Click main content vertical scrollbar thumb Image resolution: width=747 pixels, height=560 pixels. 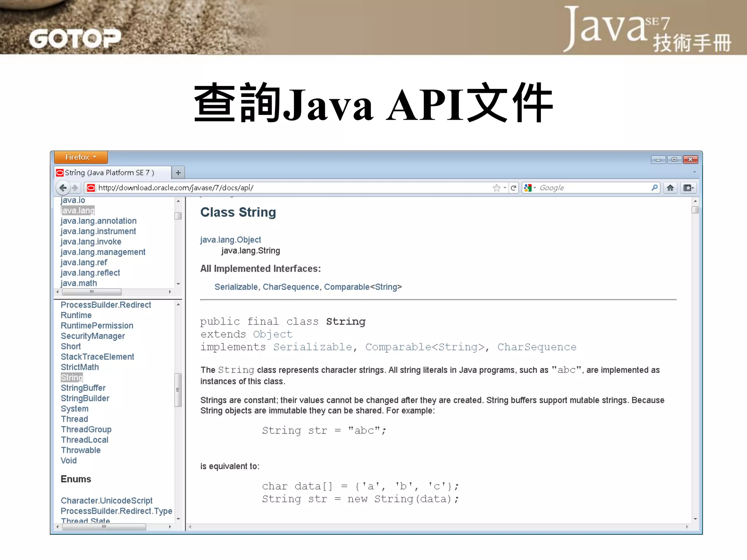pos(695,210)
